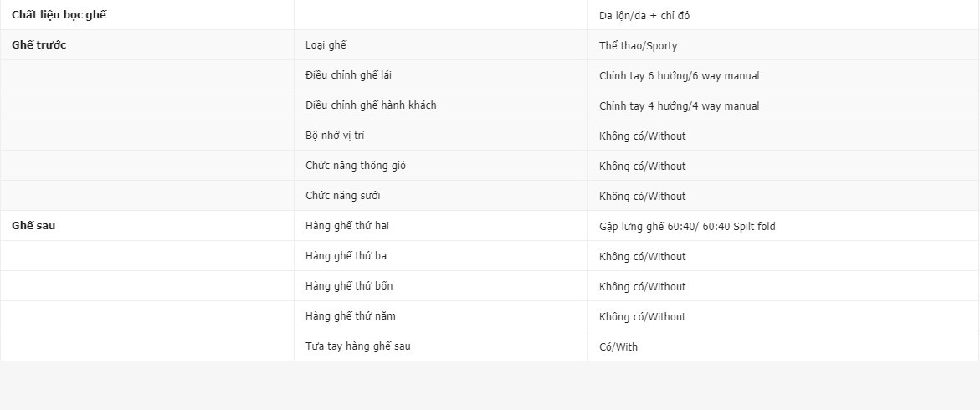Click the "Chức năng sưởi" label
This screenshot has width=980, height=410.
(x=343, y=196)
